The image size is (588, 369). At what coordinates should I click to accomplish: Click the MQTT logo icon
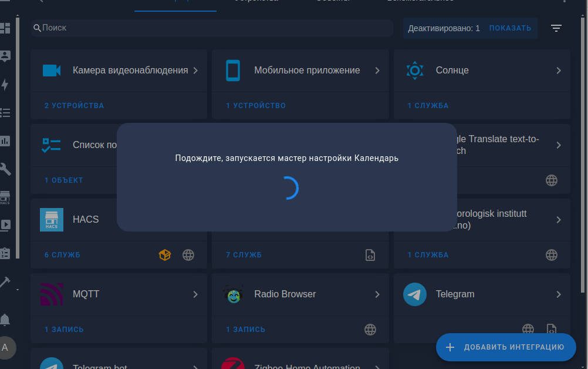52,294
